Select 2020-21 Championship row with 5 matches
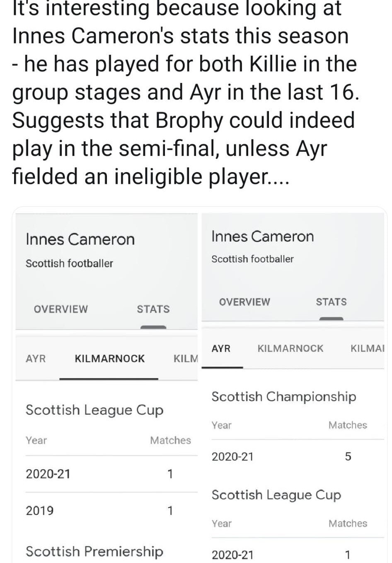This screenshot has width=392, height=563. click(x=298, y=457)
